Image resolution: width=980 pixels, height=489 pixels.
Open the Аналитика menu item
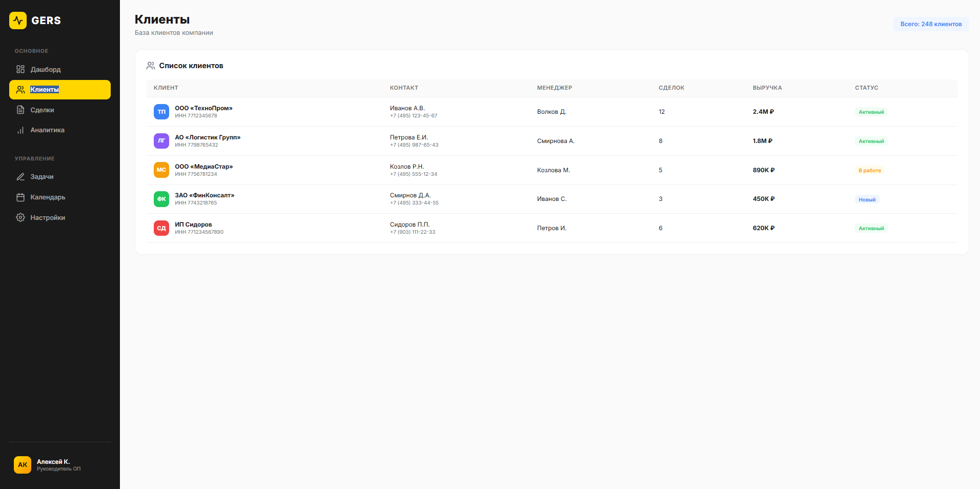47,130
